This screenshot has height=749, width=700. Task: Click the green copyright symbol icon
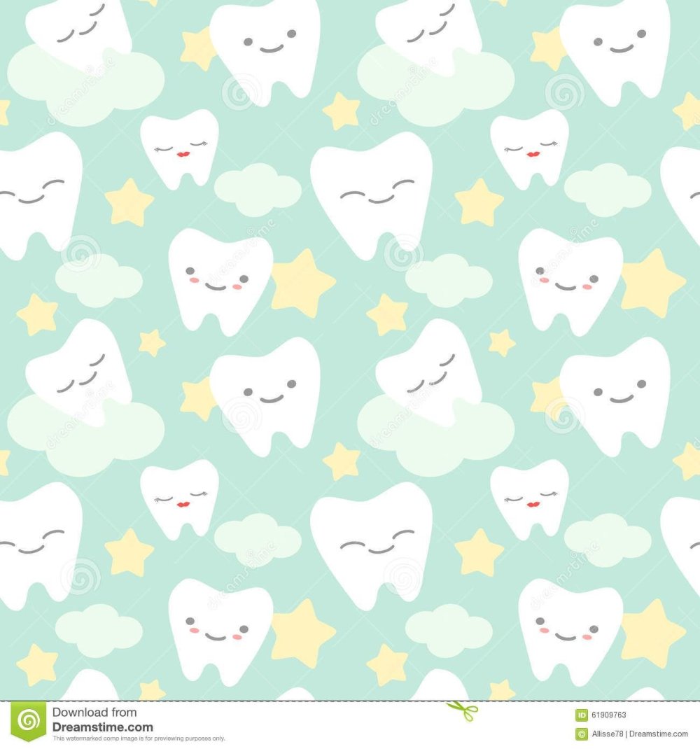tap(581, 734)
